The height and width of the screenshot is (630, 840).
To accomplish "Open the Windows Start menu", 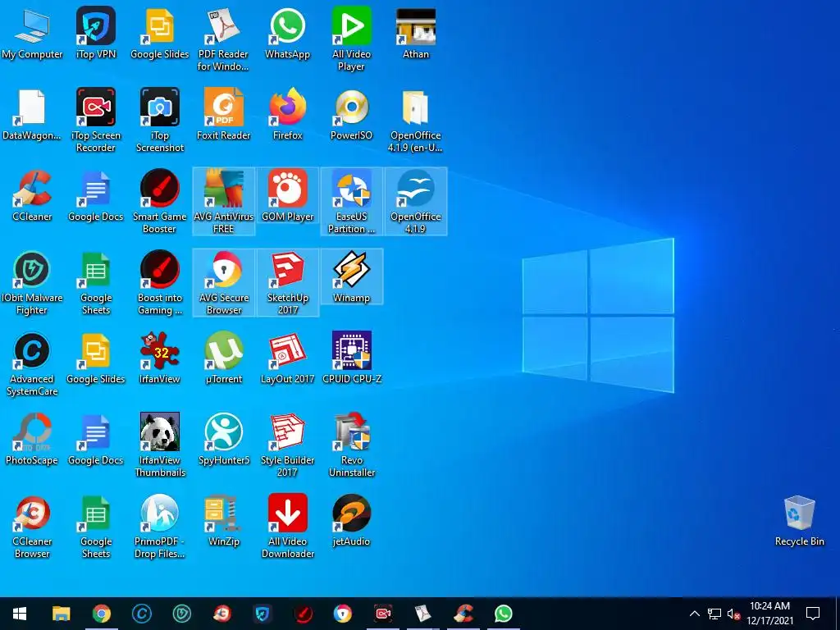I will [20, 614].
